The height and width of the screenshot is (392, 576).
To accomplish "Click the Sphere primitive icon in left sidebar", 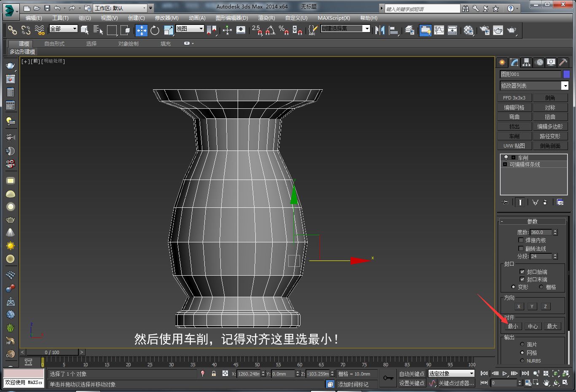I will coord(11,207).
